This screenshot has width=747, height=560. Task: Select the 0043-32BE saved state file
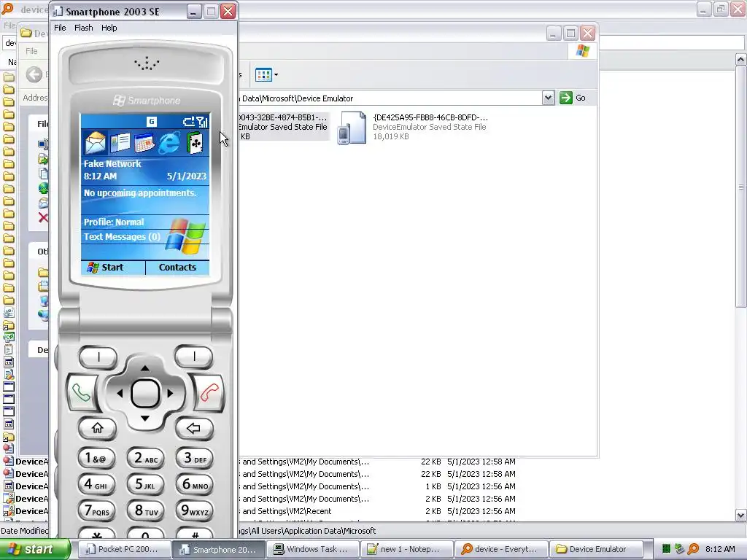pos(283,127)
